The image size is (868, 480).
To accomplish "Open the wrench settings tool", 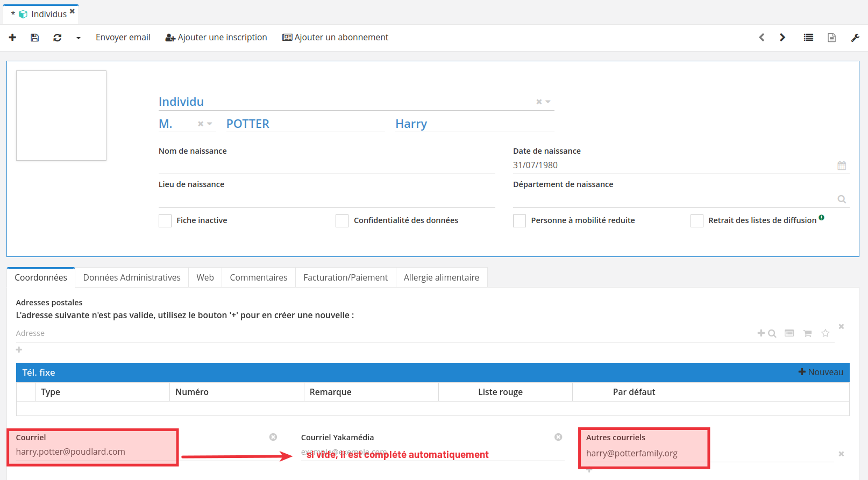I will 855,38.
